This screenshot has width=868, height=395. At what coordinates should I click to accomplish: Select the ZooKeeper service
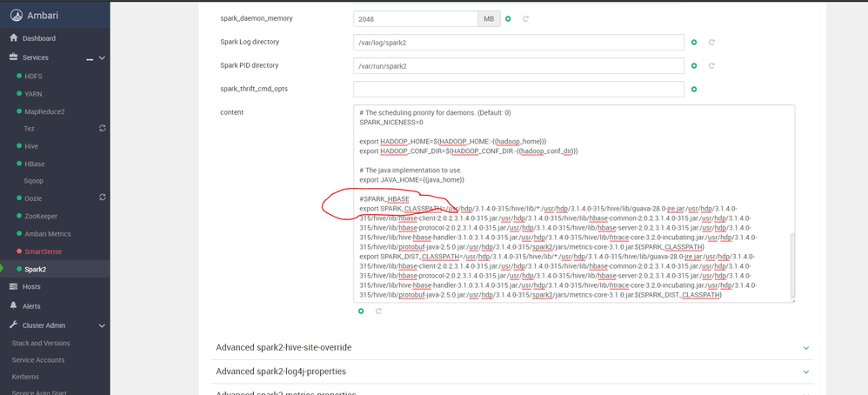[41, 216]
